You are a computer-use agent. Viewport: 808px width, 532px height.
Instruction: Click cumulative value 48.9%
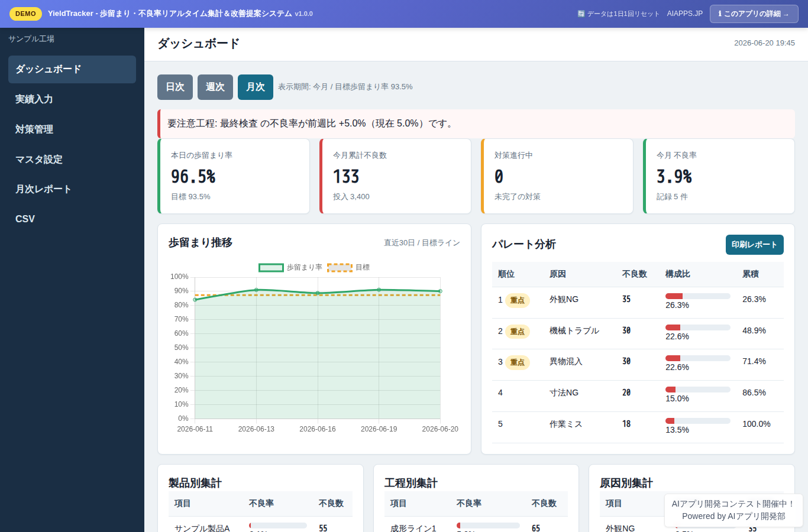(754, 330)
